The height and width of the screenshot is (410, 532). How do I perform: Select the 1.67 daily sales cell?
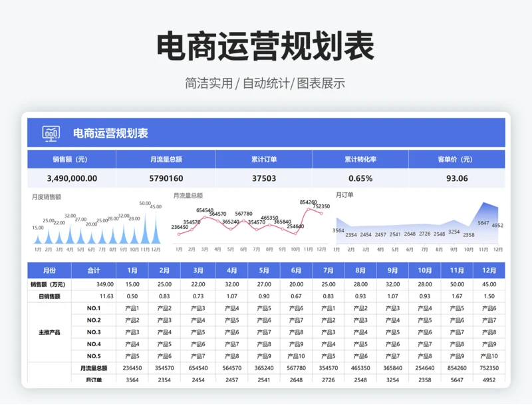click(x=457, y=296)
